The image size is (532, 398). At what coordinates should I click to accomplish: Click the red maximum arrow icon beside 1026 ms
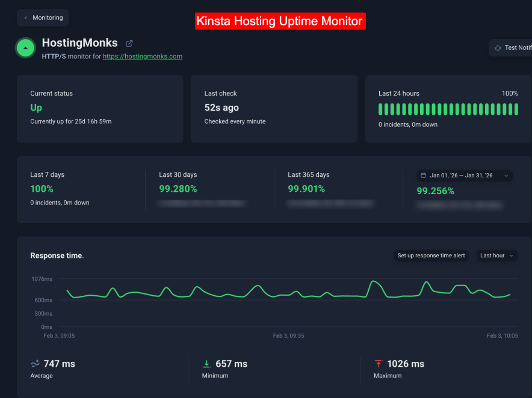[378, 363]
